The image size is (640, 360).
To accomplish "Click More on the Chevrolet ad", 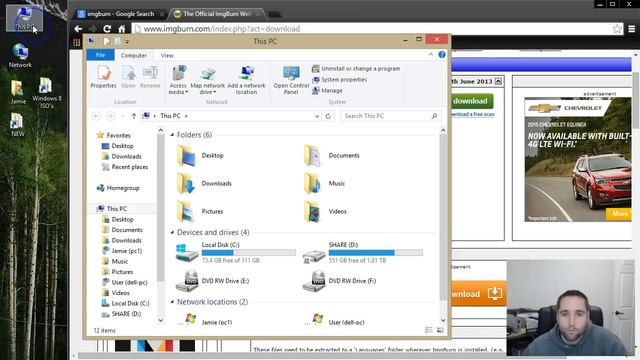I will 619,213.
